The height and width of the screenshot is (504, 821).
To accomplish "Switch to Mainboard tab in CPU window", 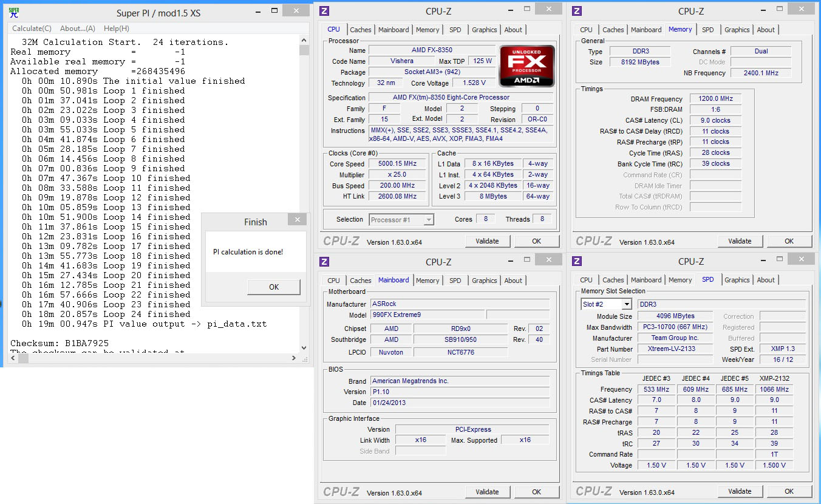I will click(393, 30).
